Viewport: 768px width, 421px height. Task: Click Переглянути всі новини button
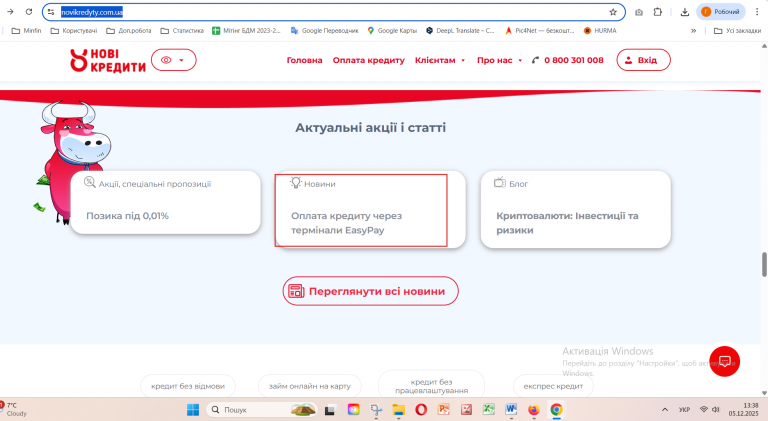coord(370,291)
